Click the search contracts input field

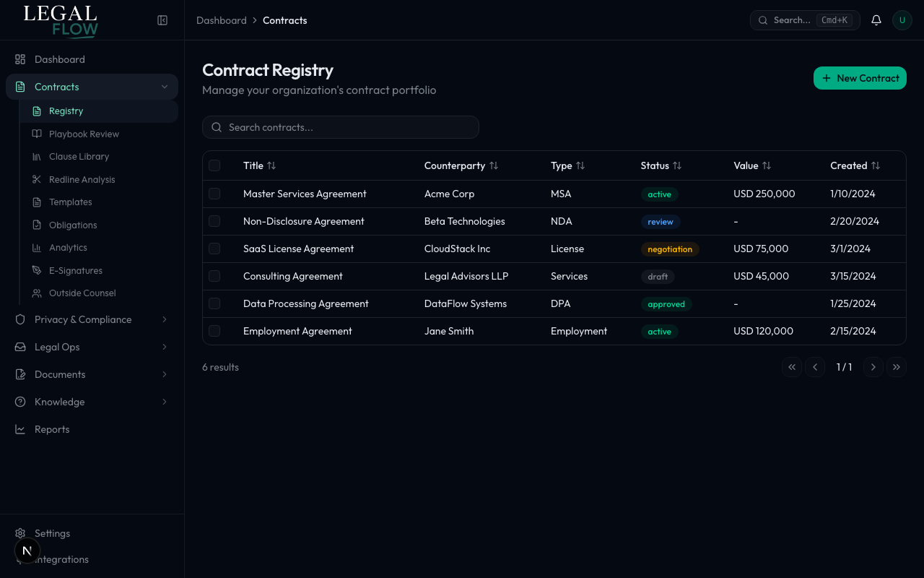point(340,127)
